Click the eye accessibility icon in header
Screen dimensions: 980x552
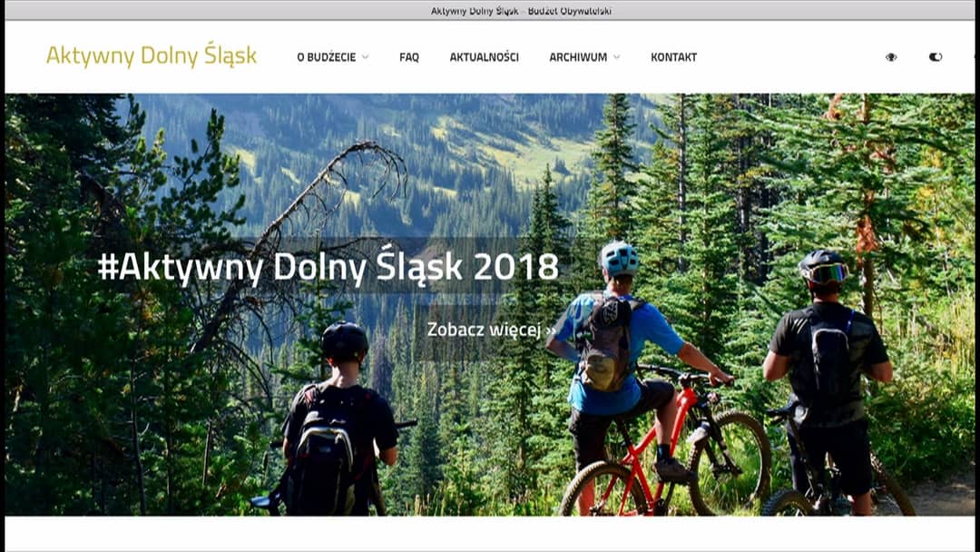point(891,57)
